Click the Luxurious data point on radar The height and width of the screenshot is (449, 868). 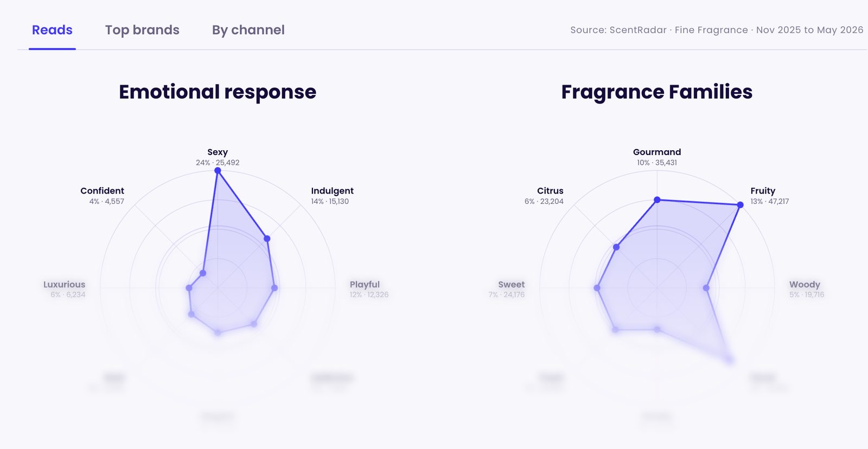click(189, 288)
